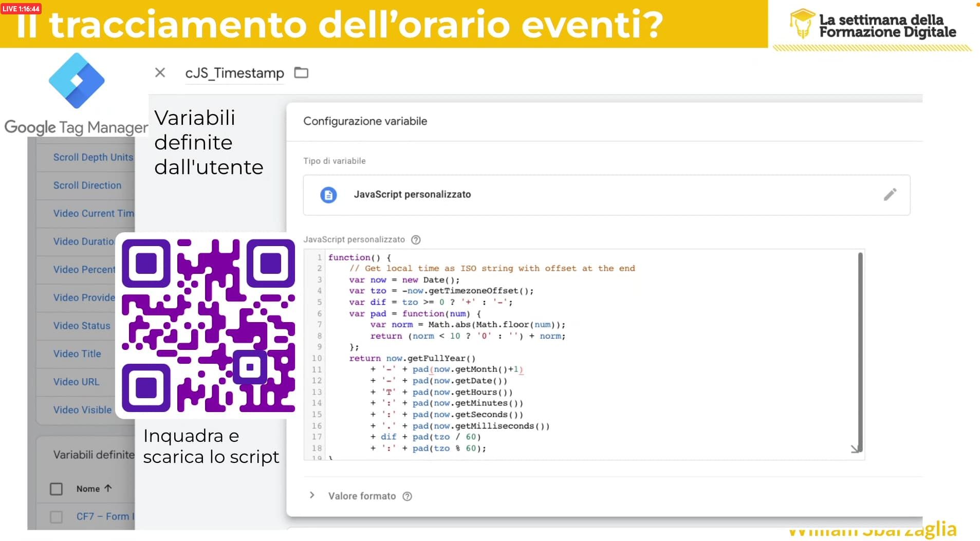Open the CF7 – Form variable link
The height and width of the screenshot is (541, 980).
click(x=105, y=516)
